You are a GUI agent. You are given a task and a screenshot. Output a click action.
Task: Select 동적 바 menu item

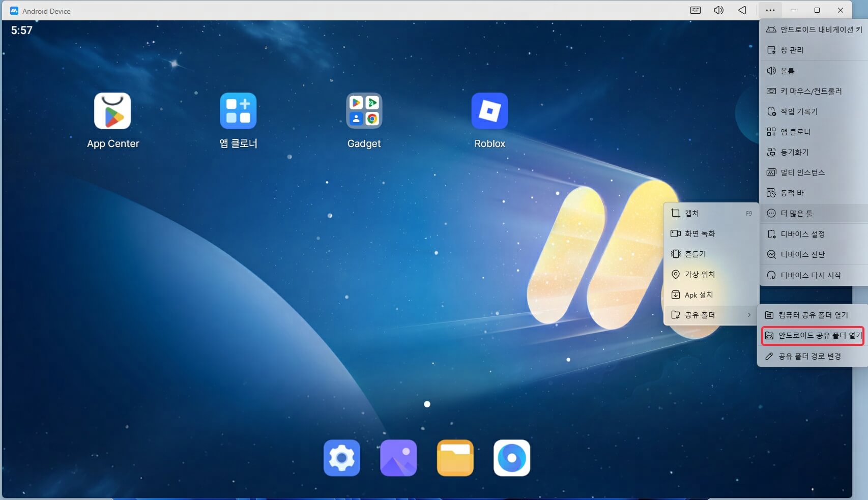814,193
